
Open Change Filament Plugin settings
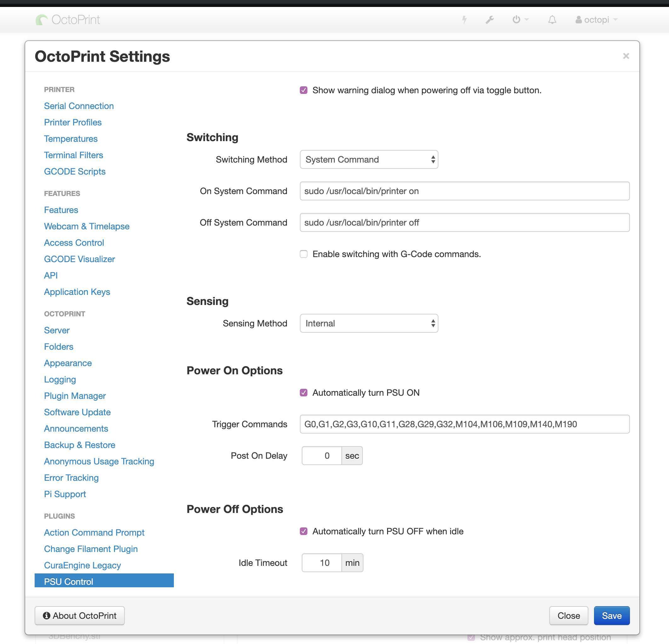point(91,549)
